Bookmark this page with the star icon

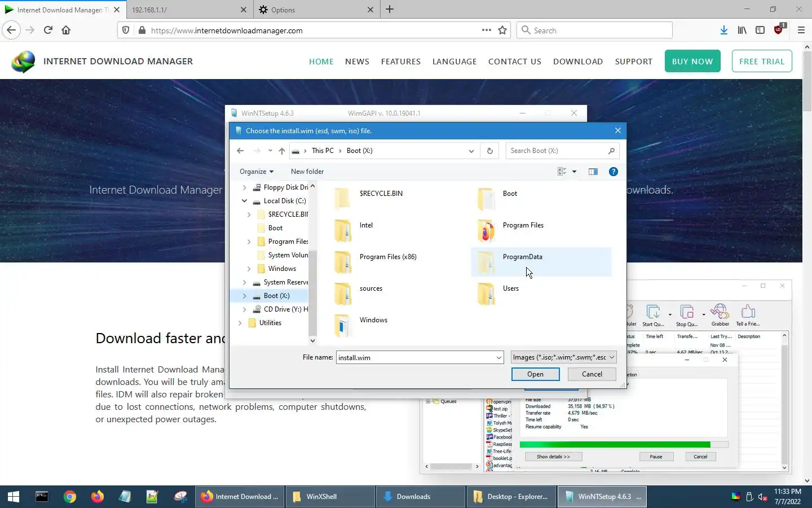502,30
